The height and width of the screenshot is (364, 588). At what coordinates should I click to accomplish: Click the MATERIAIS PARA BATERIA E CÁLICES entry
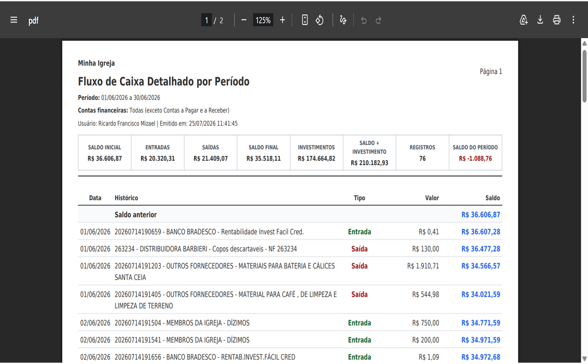click(x=225, y=272)
